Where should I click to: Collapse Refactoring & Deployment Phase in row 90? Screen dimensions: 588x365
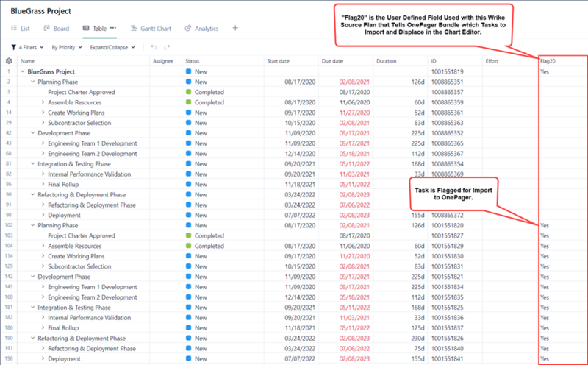[32, 194]
